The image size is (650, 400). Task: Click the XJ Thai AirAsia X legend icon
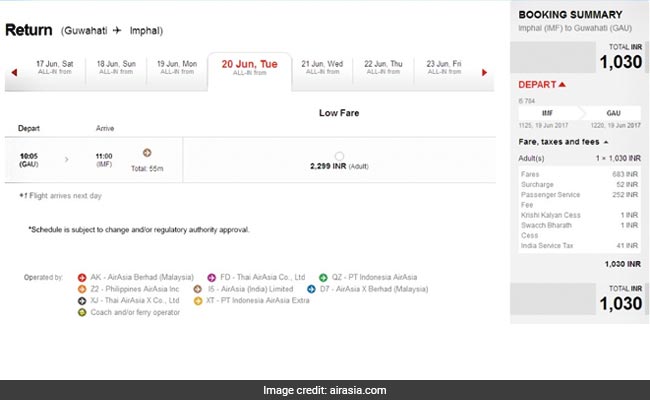coord(81,301)
